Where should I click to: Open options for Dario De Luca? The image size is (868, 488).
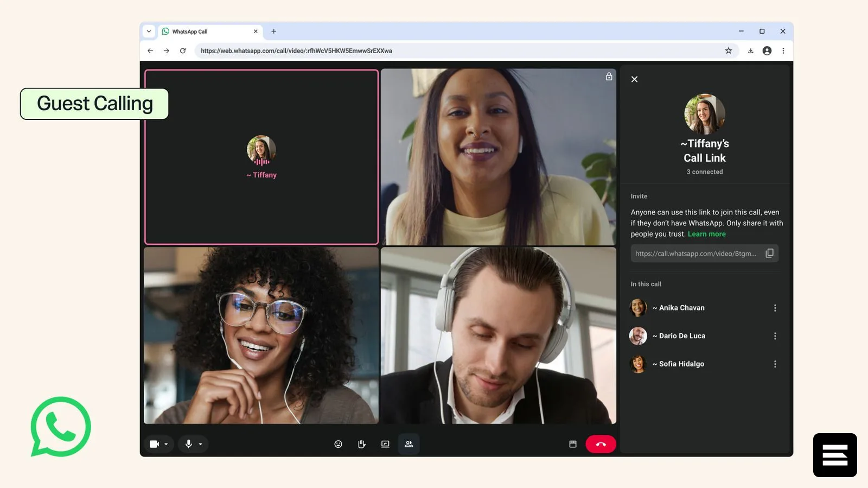775,336
